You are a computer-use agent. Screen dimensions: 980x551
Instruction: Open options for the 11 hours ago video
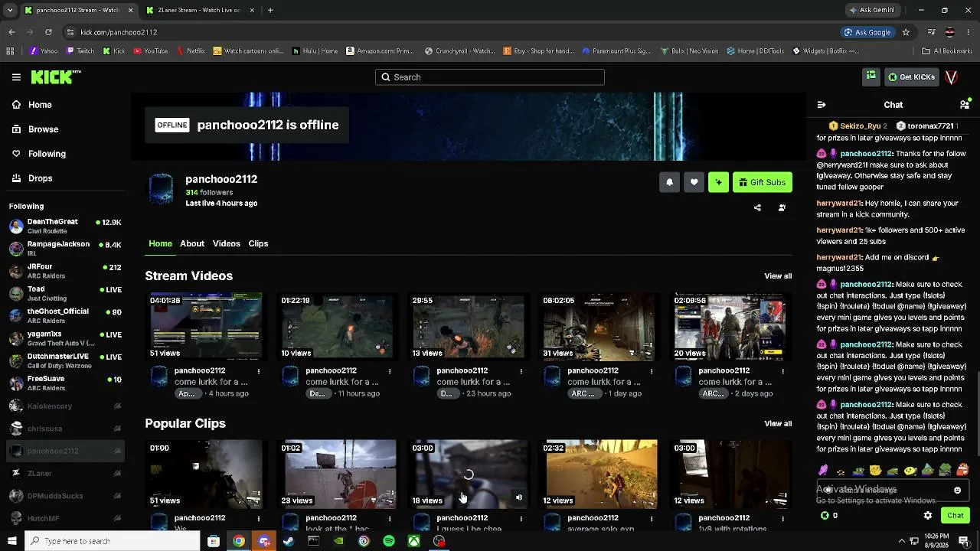[x=390, y=371]
